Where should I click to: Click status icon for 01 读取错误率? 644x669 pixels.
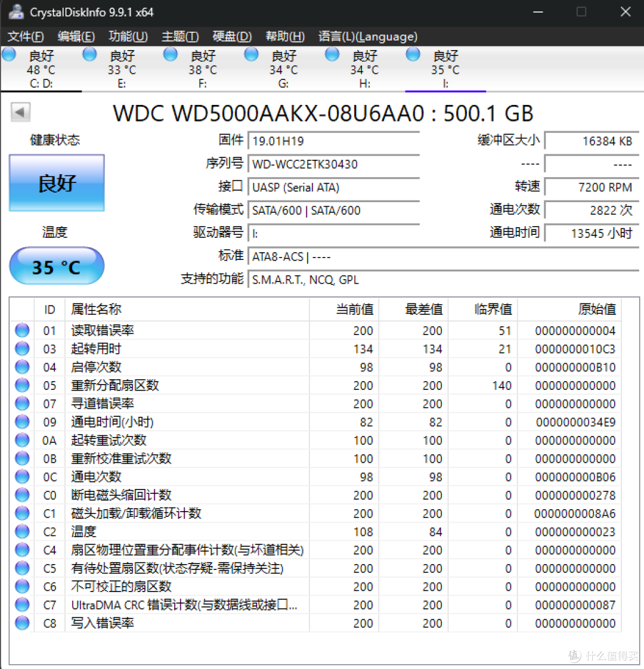click(x=22, y=330)
